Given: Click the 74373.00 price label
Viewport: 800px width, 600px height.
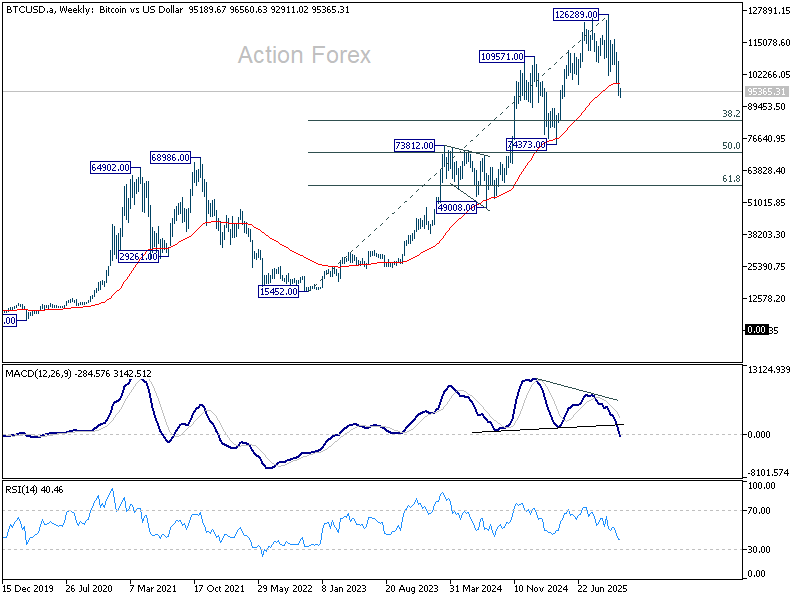Looking at the screenshot, I should (x=527, y=144).
